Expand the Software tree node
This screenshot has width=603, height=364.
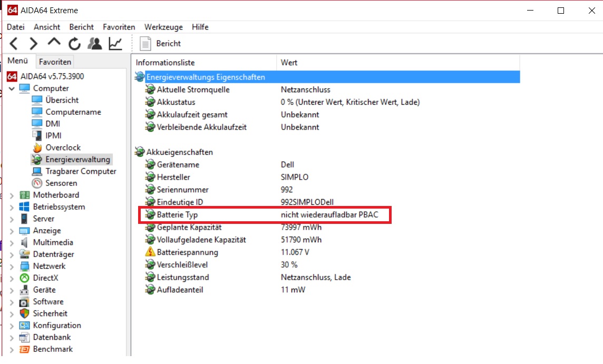[x=12, y=302]
